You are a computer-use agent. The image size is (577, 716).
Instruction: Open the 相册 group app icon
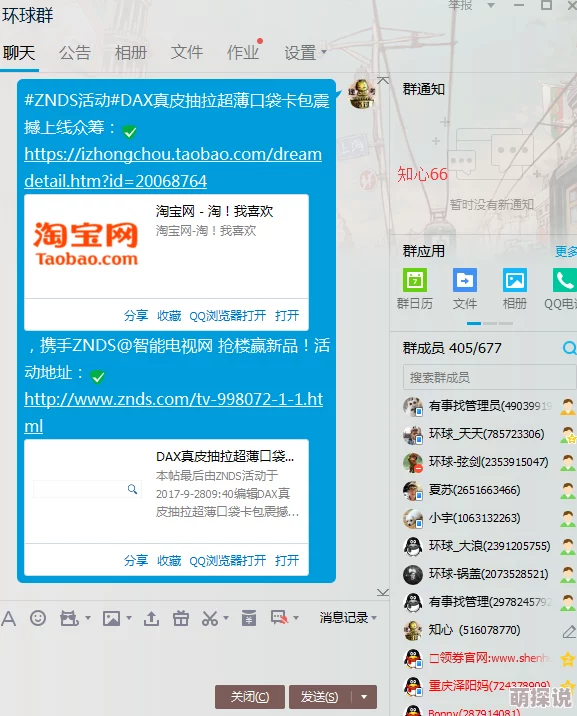[515, 280]
